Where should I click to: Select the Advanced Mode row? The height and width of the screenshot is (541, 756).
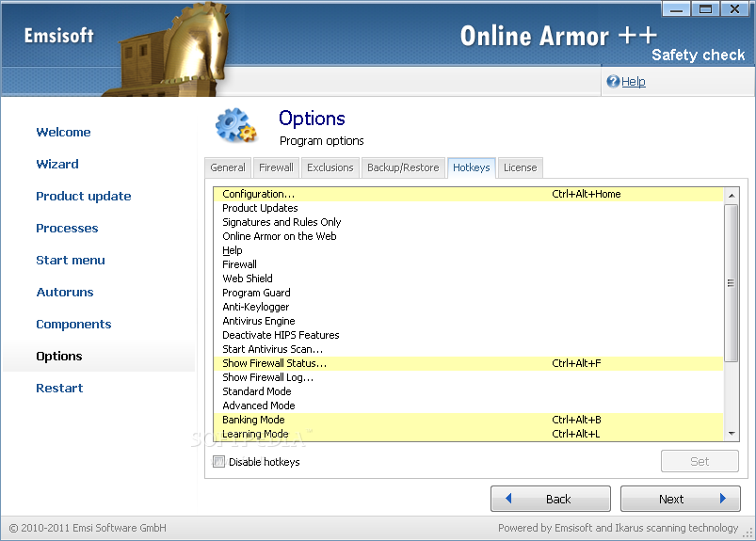468,406
